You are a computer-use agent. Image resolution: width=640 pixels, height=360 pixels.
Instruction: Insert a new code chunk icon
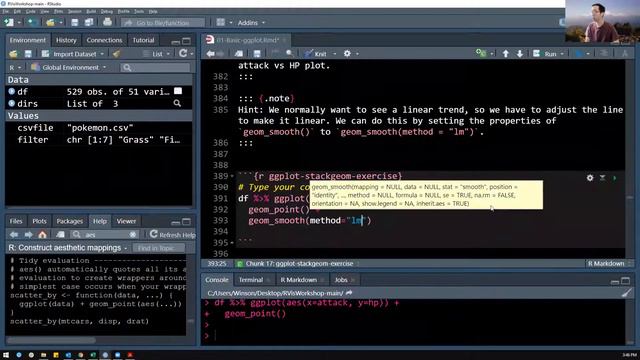481,53
